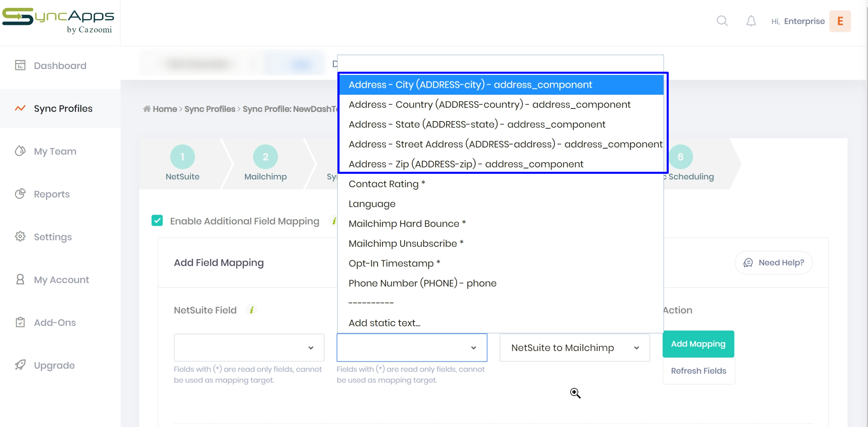
Task: Open the search icon in header
Action: 722,21
